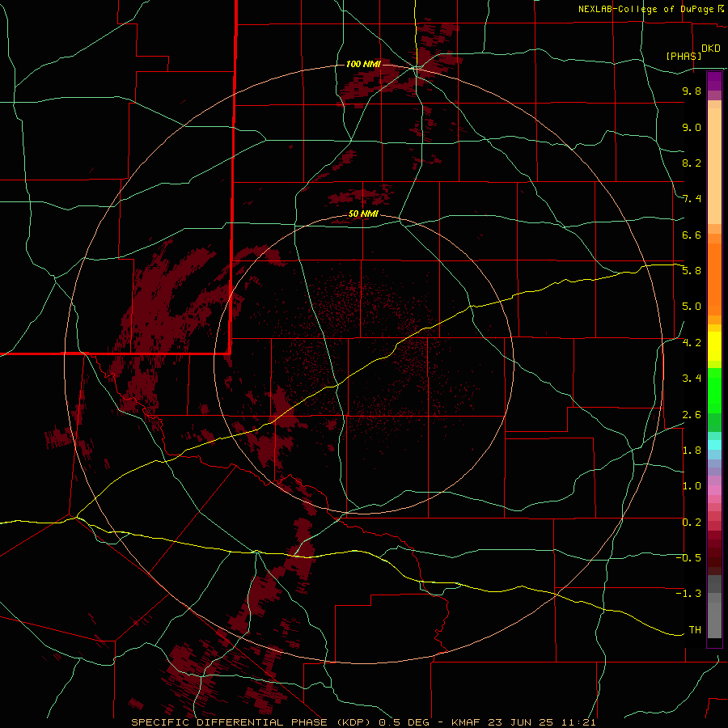The height and width of the screenshot is (728, 728).
Task: Click the 7.4 scale value
Action: point(692,199)
